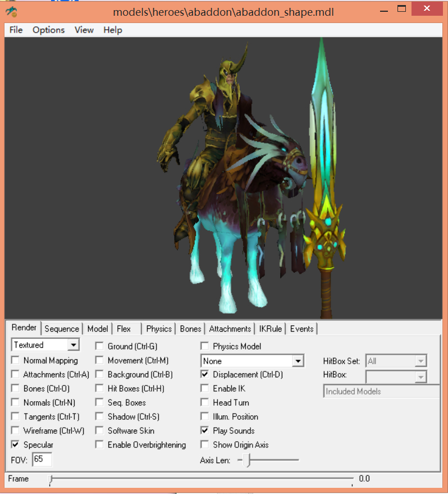448x494 pixels.
Task: Enable Show Origin Axis checkbox
Action: pos(204,444)
